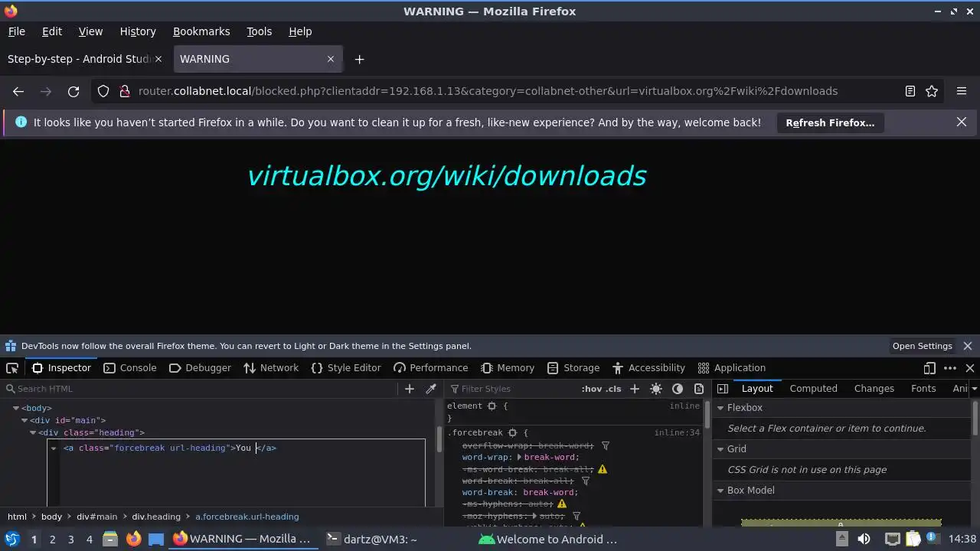Open tracking protection shield info

[x=103, y=91]
